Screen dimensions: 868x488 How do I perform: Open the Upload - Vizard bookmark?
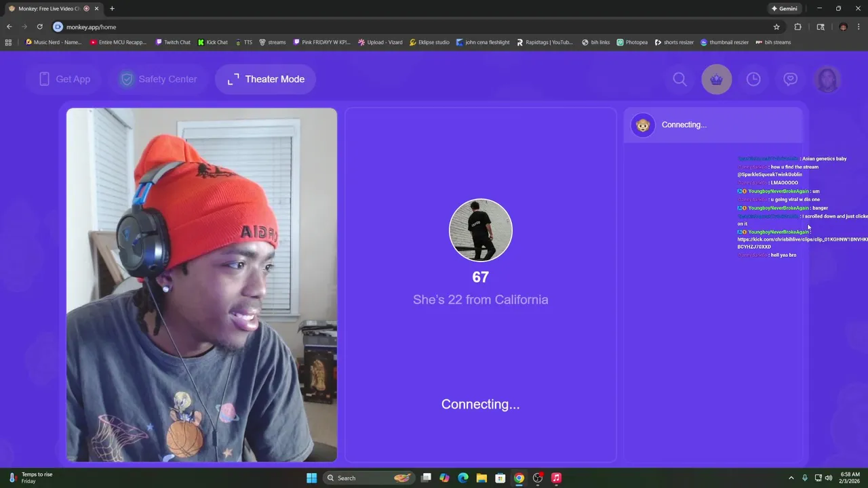coord(380,42)
